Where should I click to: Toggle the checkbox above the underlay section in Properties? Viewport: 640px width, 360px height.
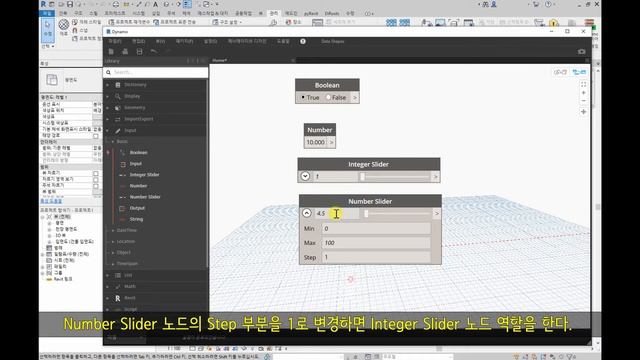[96, 136]
